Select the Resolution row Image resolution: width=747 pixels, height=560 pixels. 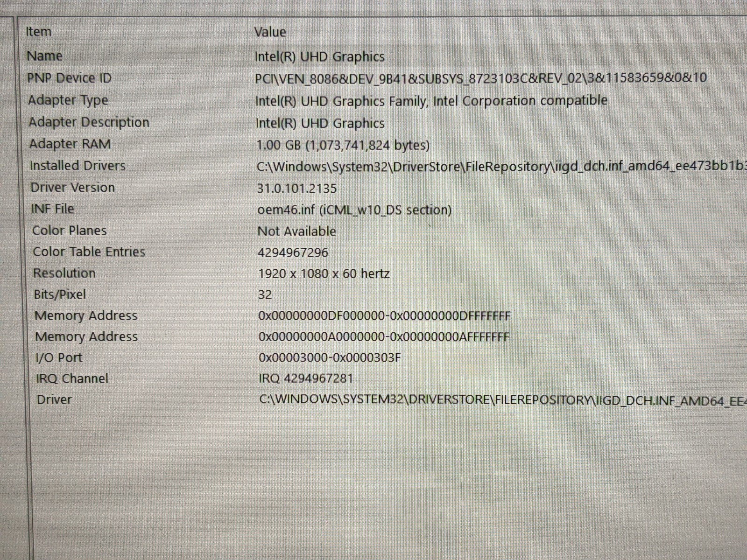64,273
